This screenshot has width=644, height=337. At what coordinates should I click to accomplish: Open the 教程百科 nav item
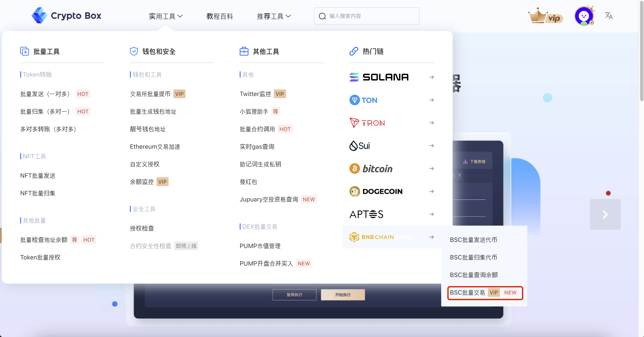219,16
